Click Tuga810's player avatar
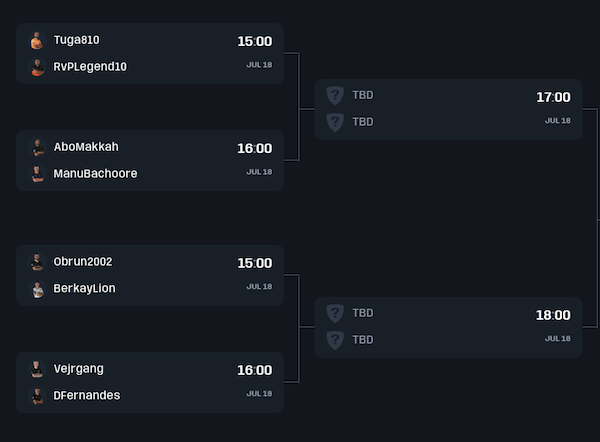Screen dimensions: 600x442 click(x=37, y=41)
